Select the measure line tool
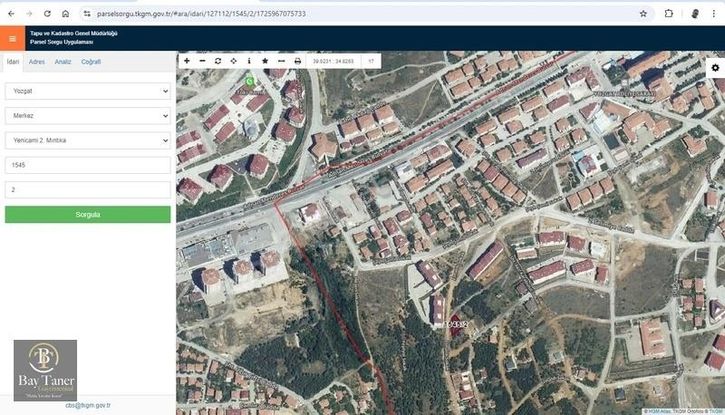The height and width of the screenshot is (415, 725). (x=281, y=61)
